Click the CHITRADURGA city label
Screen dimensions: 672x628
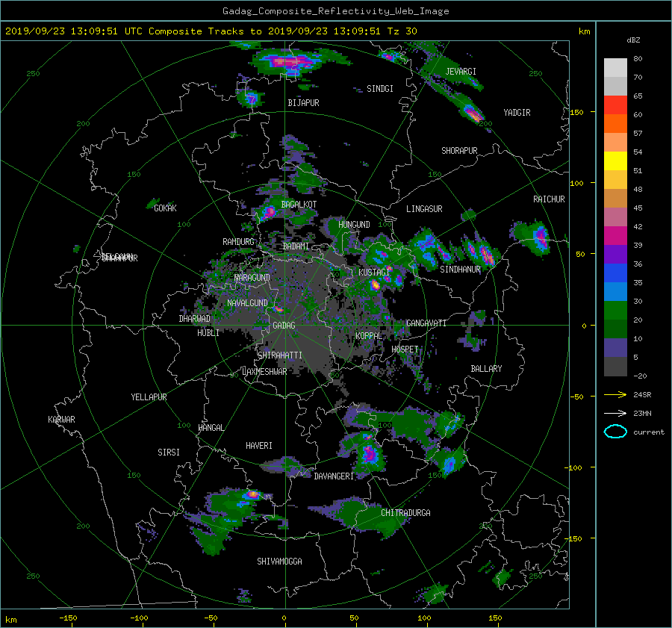point(406,513)
